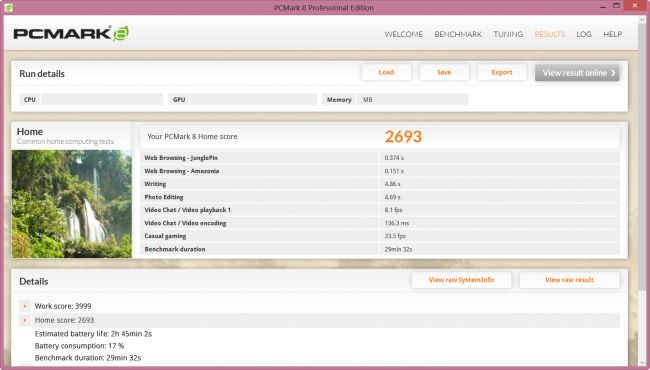Click View result online button

click(x=577, y=73)
